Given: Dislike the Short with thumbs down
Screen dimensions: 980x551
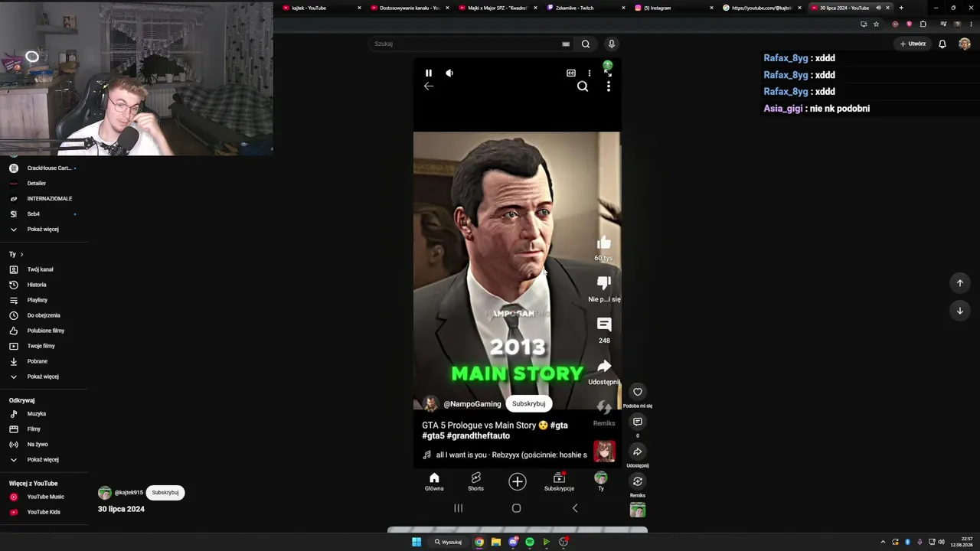Looking at the screenshot, I should [604, 283].
